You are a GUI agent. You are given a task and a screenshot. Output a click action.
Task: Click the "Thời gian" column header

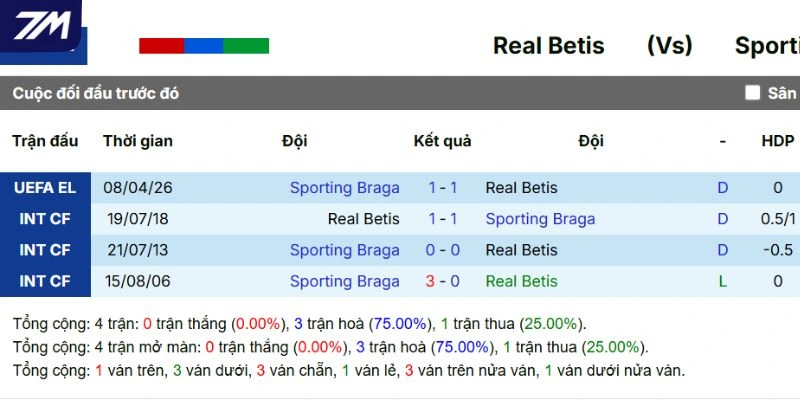(x=138, y=141)
